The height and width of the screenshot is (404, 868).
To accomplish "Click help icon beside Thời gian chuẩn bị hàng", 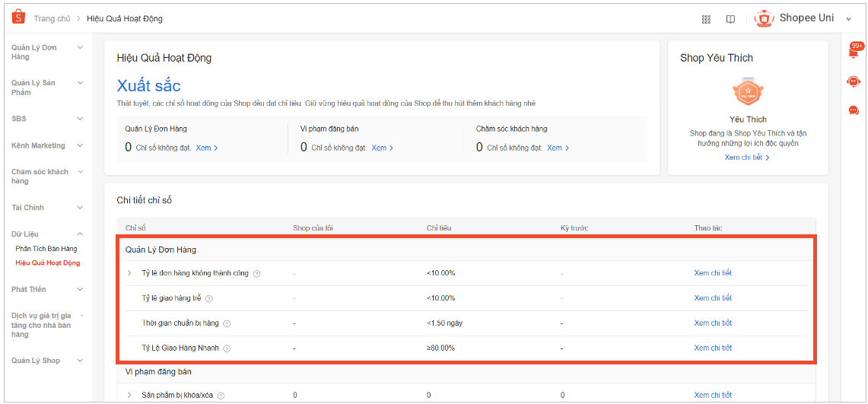I will [x=227, y=323].
